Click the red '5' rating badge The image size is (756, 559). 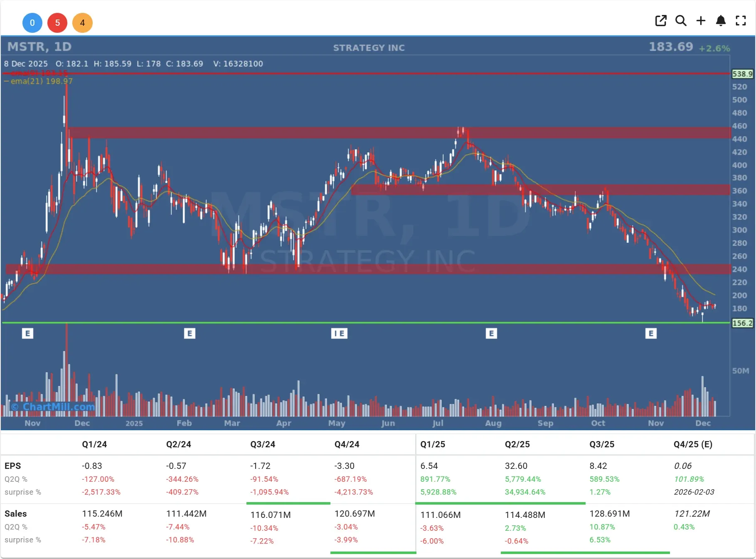click(57, 23)
